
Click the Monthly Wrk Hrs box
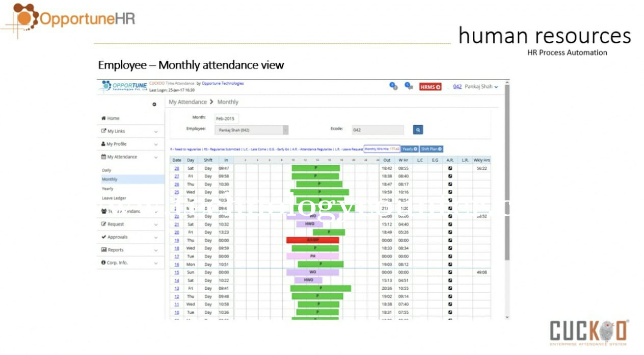[x=382, y=149]
